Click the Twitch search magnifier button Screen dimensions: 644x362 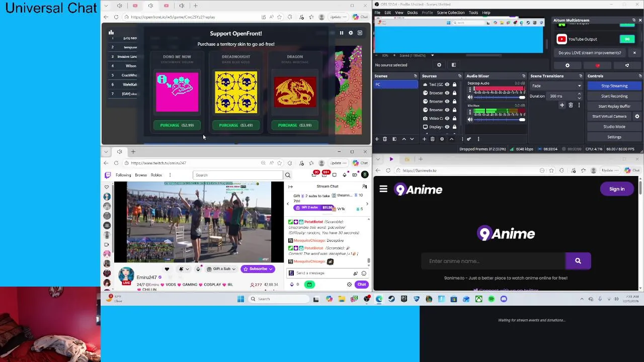coord(288,175)
